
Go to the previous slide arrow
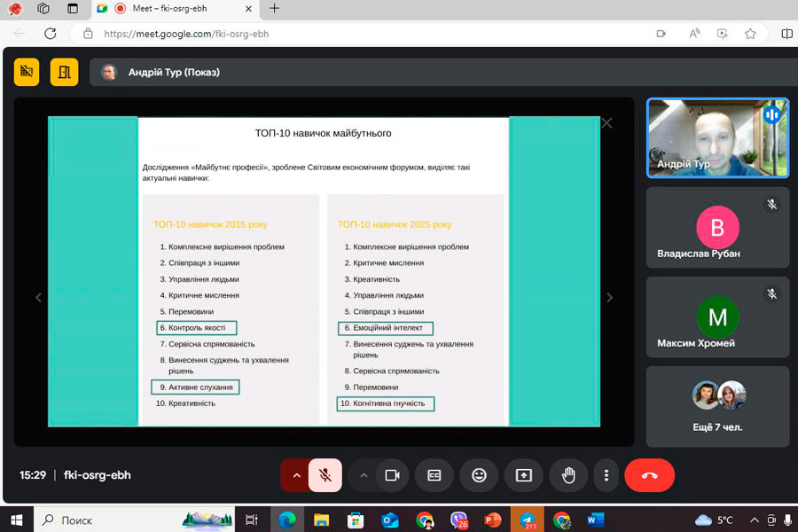coord(38,297)
